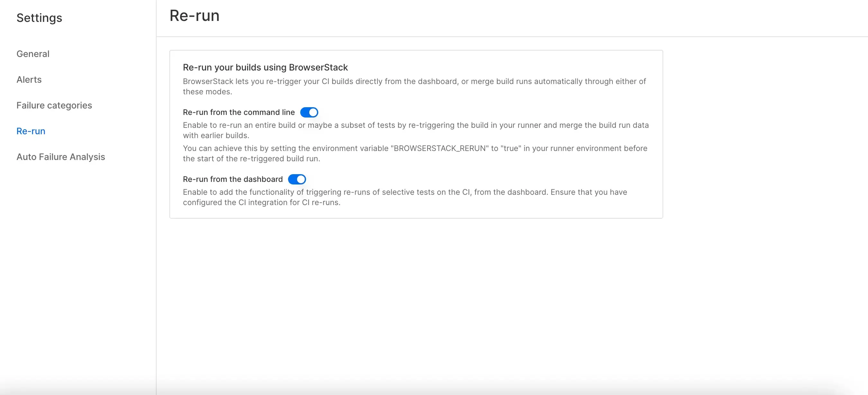Click the Re-run page title
The height and width of the screenshot is (395, 868).
tap(194, 15)
